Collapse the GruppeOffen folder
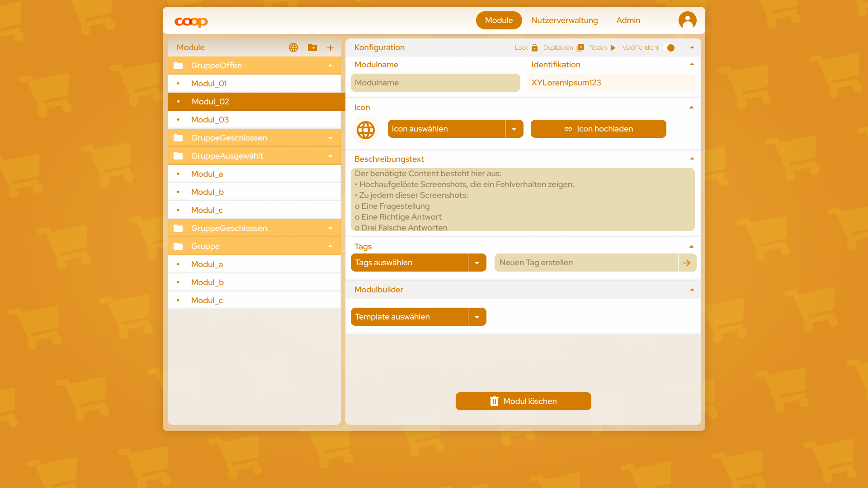Screen dimensions: 868x488 (330, 66)
